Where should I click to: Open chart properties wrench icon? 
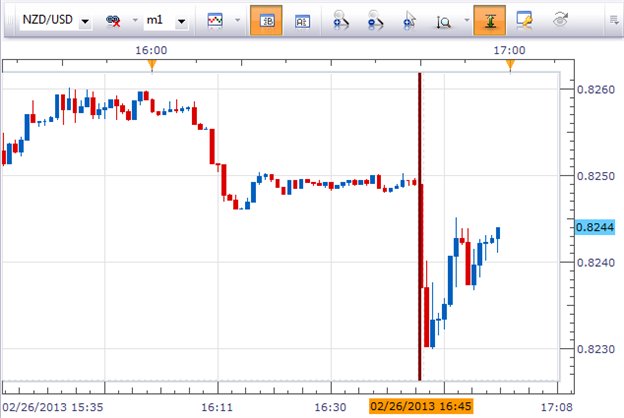pyautogui.click(x=524, y=20)
